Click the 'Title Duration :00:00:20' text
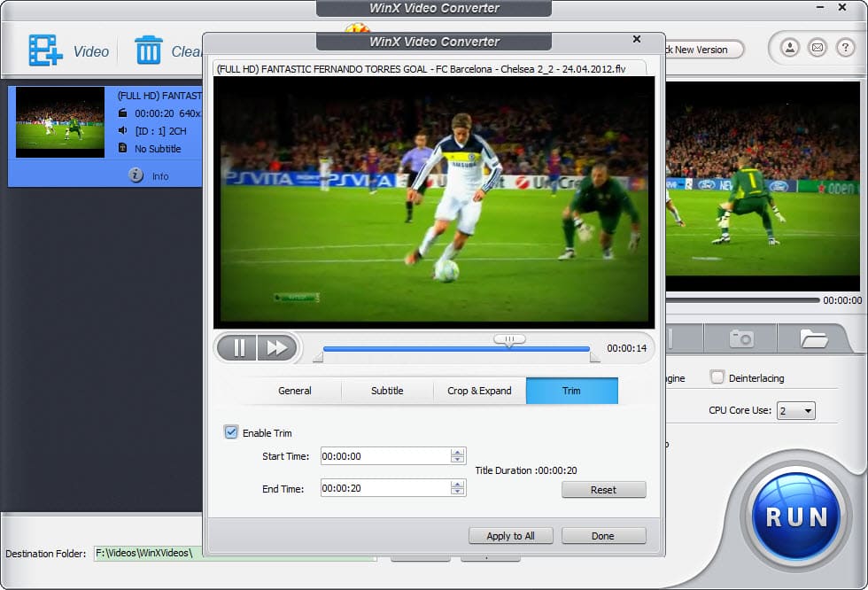This screenshot has width=868, height=590. [x=526, y=470]
